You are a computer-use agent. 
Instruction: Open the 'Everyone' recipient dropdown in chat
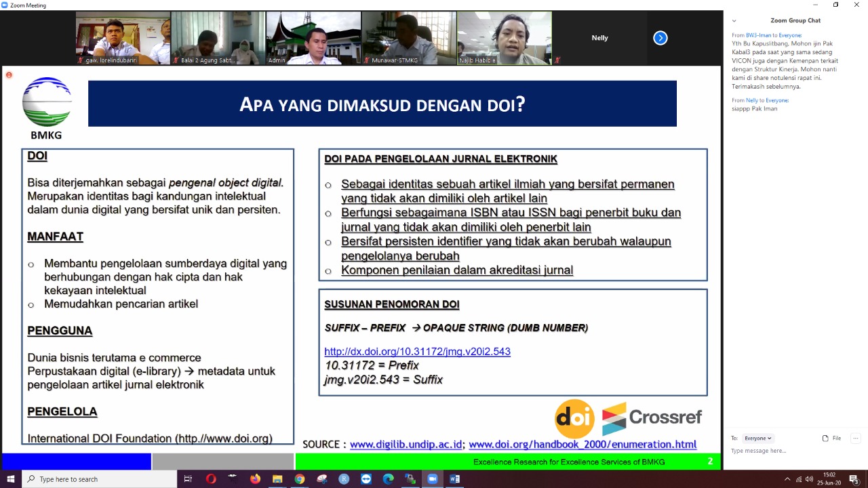pos(757,438)
